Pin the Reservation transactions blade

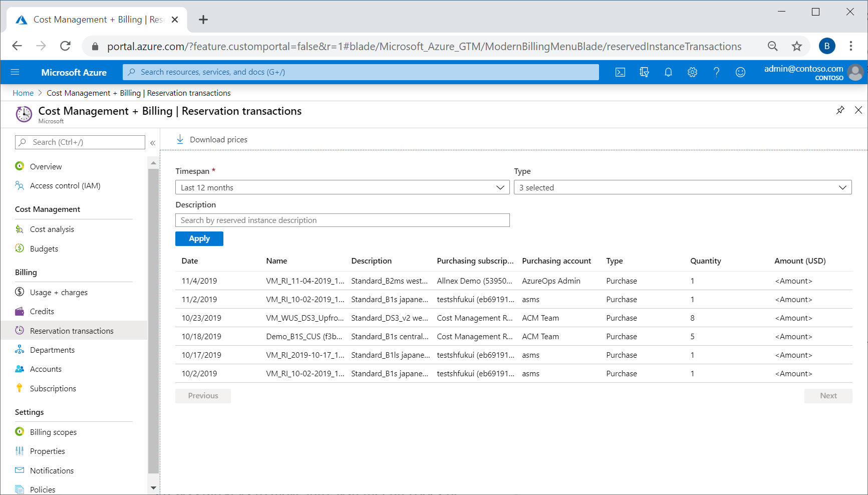[840, 110]
